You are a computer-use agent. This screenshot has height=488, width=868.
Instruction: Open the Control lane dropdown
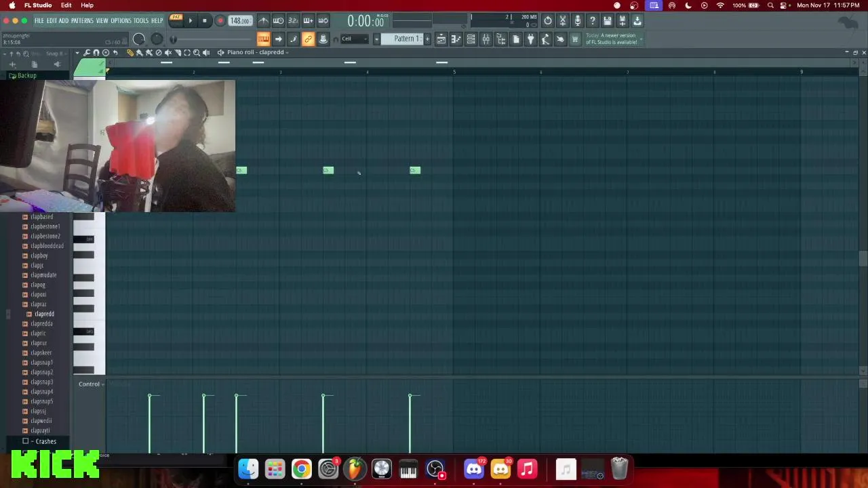tap(91, 384)
